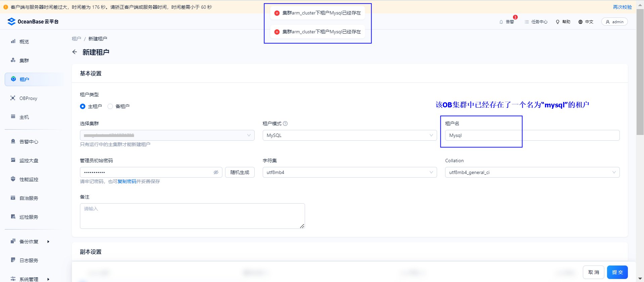Open 告警中心 menu item
This screenshot has width=644, height=282.
(x=29, y=142)
